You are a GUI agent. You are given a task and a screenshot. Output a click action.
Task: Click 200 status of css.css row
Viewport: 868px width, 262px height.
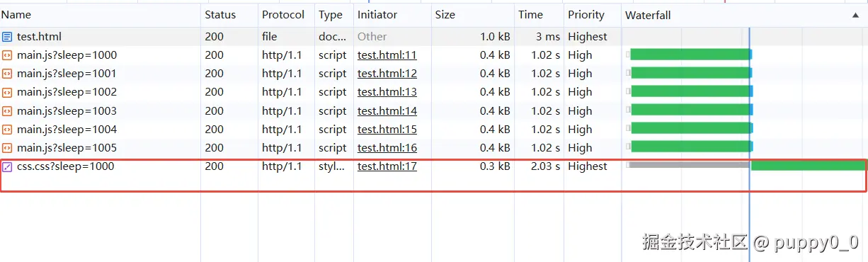pos(214,166)
